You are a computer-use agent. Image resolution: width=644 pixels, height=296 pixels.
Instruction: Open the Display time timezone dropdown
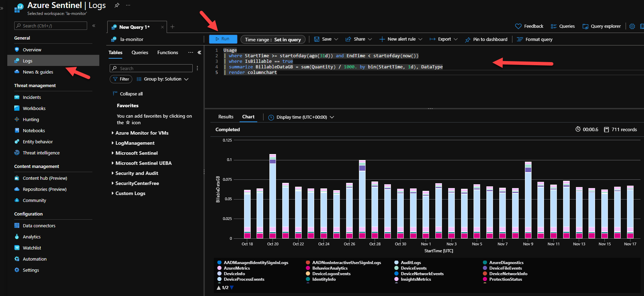pyautogui.click(x=301, y=117)
